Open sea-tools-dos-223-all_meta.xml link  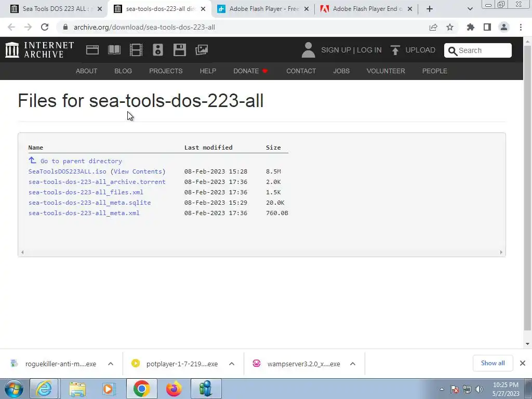[x=84, y=213]
